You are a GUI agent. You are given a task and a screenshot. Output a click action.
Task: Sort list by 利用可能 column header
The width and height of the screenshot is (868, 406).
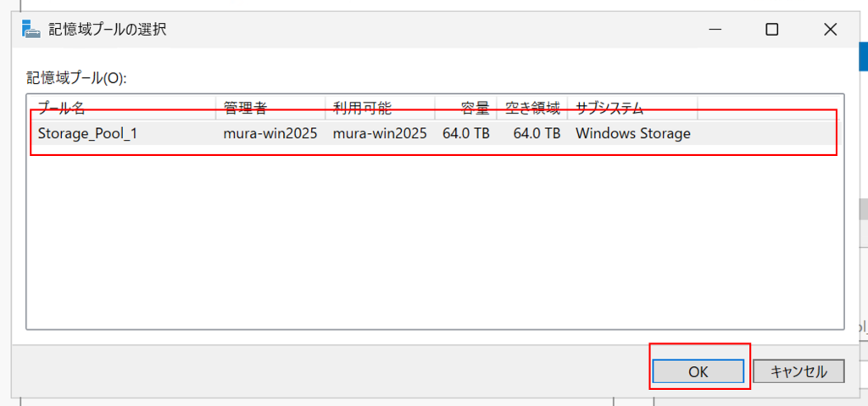point(381,108)
